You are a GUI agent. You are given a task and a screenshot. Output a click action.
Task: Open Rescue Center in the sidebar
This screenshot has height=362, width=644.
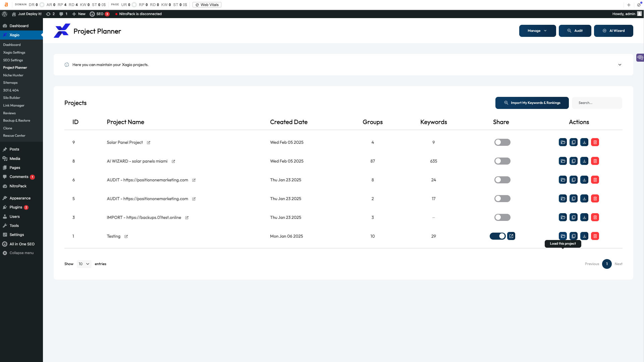click(x=14, y=136)
